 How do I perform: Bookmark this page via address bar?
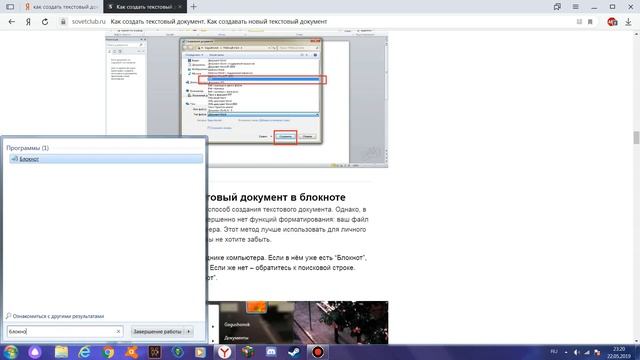(590, 22)
